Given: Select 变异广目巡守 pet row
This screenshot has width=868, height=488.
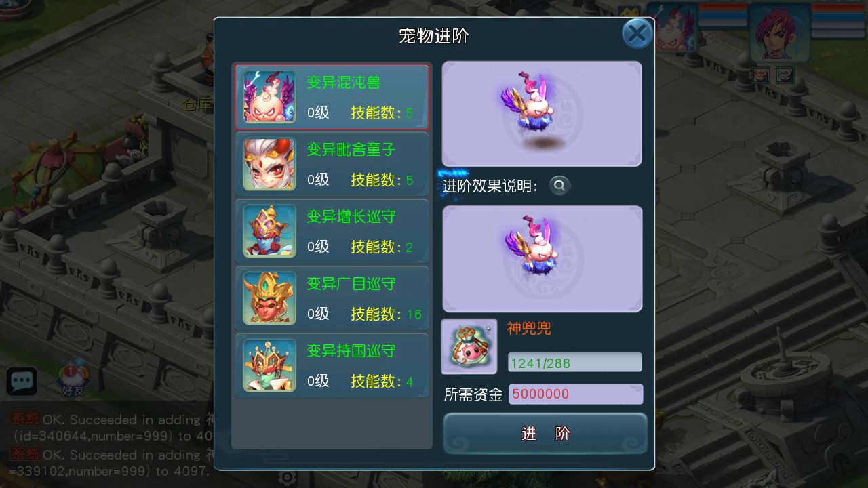Looking at the screenshot, I should click(332, 298).
